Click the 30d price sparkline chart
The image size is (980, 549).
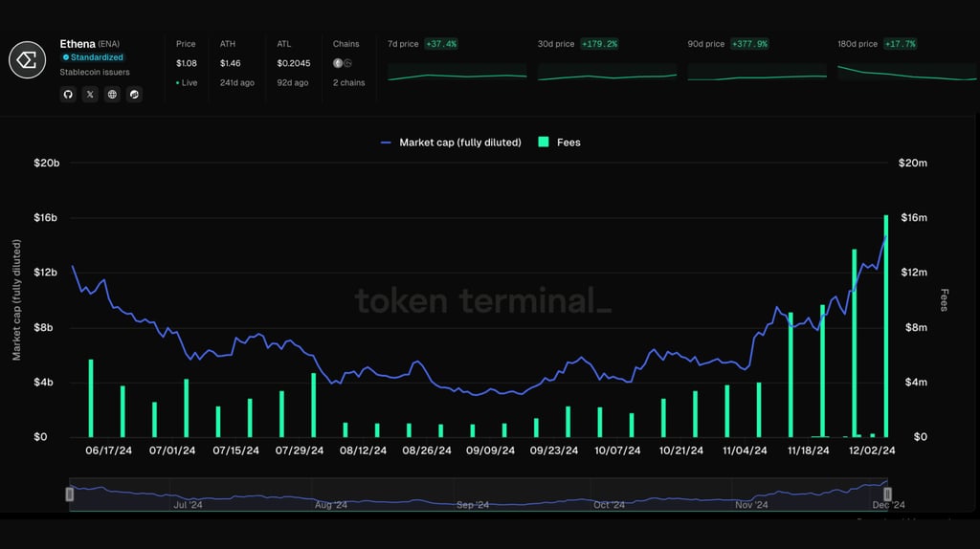point(607,72)
